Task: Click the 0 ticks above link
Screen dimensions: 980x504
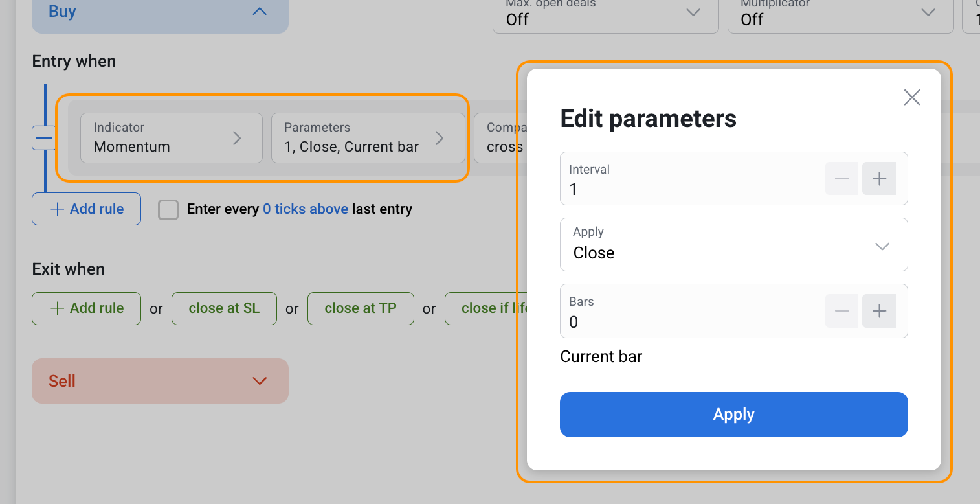Action: (305, 209)
